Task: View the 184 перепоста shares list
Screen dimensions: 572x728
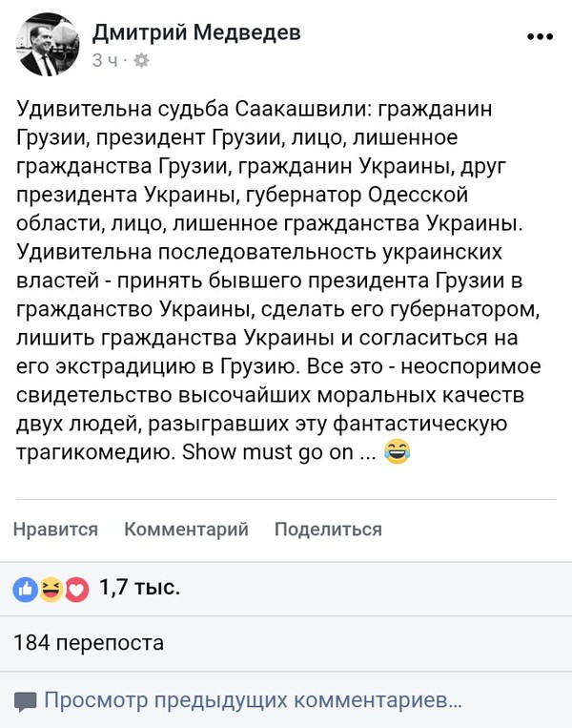Action: click(89, 642)
